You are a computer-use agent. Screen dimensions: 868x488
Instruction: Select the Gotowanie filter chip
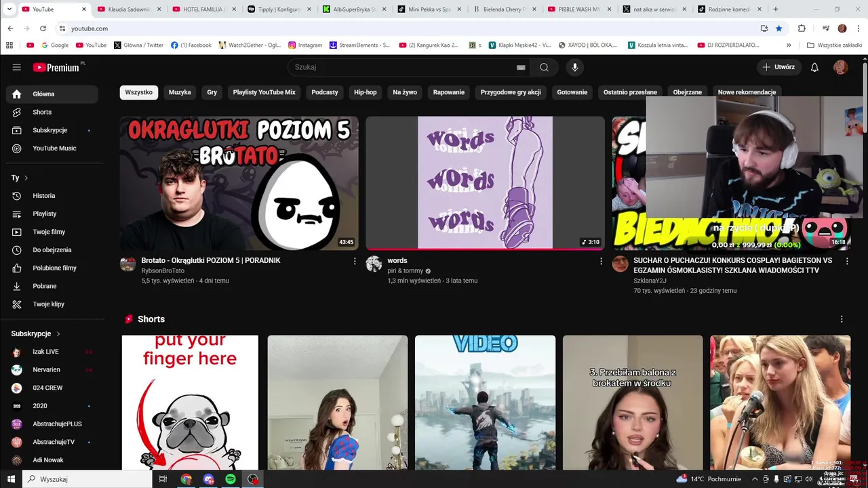(572, 92)
